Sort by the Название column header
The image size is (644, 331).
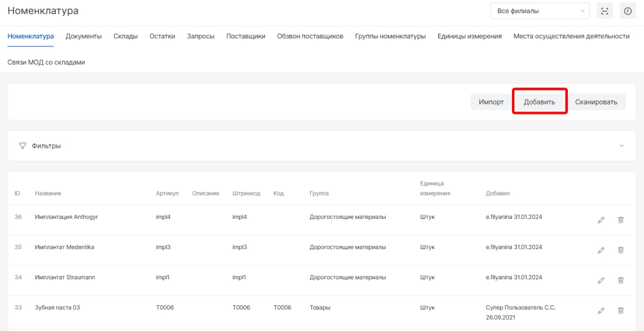click(x=48, y=193)
